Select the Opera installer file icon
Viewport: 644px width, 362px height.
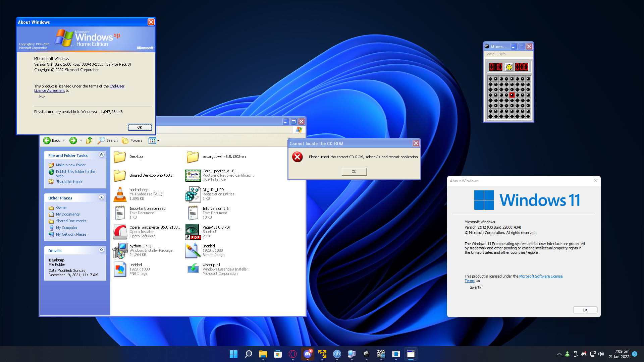[120, 232]
